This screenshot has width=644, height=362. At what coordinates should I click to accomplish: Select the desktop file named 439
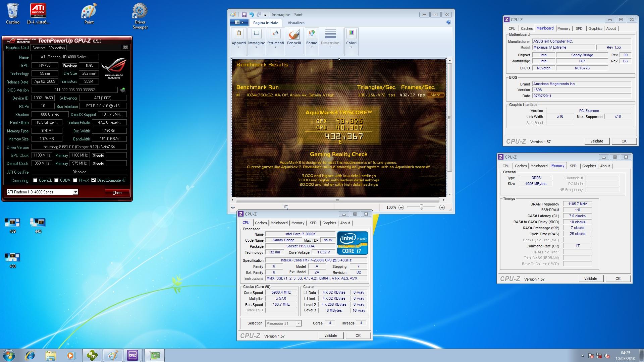(12, 225)
